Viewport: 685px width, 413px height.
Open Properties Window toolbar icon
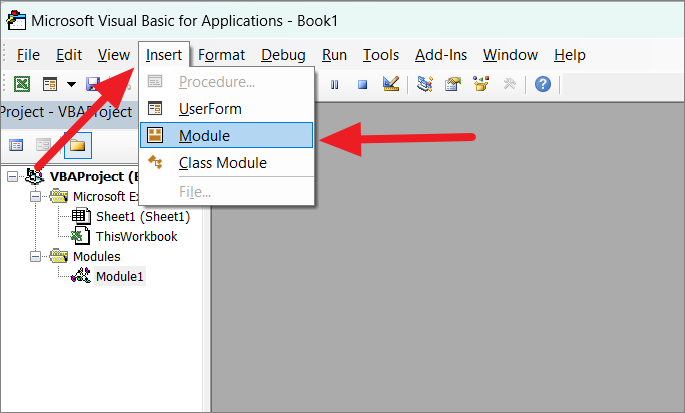click(x=453, y=83)
